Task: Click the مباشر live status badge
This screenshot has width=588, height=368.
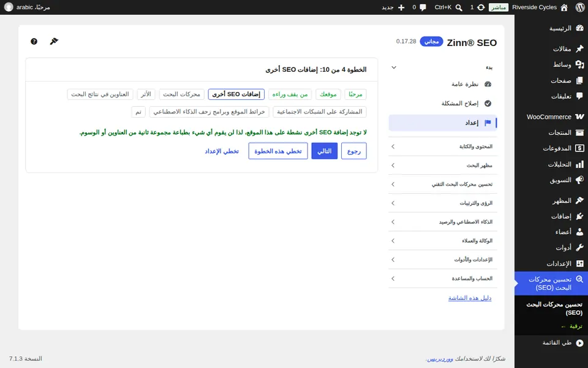Action: [499, 7]
